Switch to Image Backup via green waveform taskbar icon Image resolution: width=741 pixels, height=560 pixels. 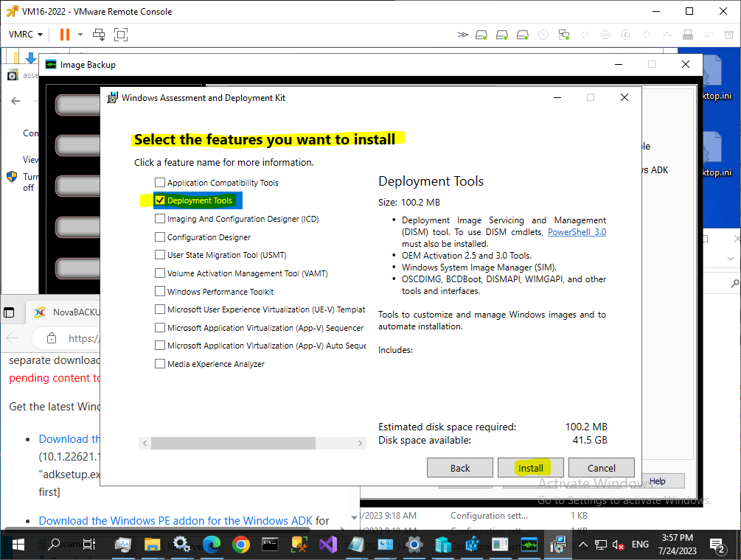pyautogui.click(x=529, y=545)
